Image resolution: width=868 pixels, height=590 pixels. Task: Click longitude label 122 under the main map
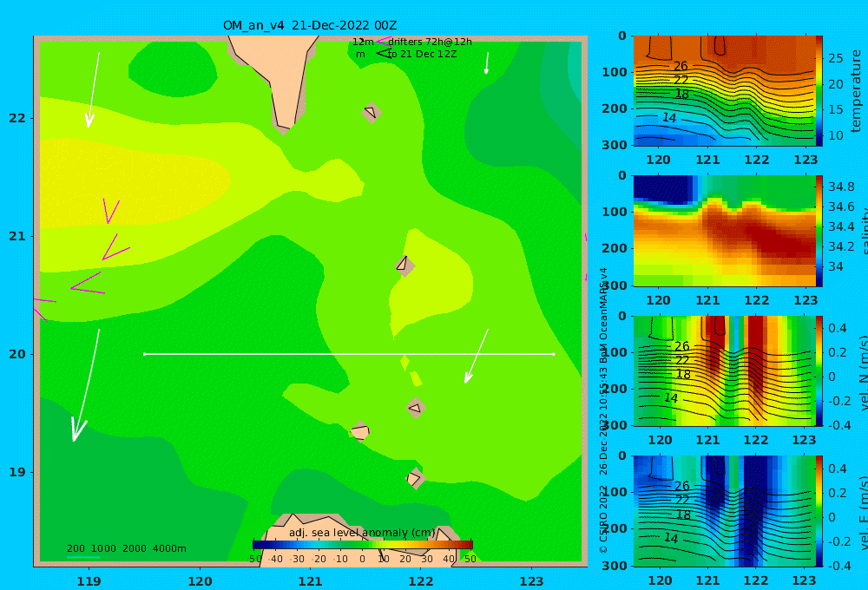pyautogui.click(x=421, y=581)
